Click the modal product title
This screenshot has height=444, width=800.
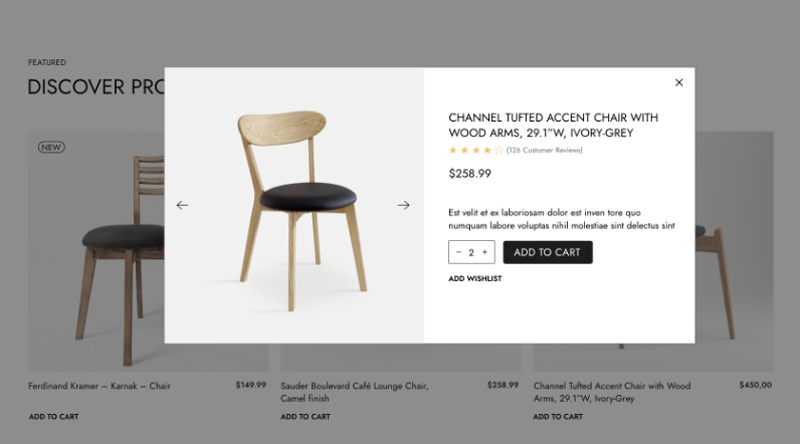coord(553,125)
